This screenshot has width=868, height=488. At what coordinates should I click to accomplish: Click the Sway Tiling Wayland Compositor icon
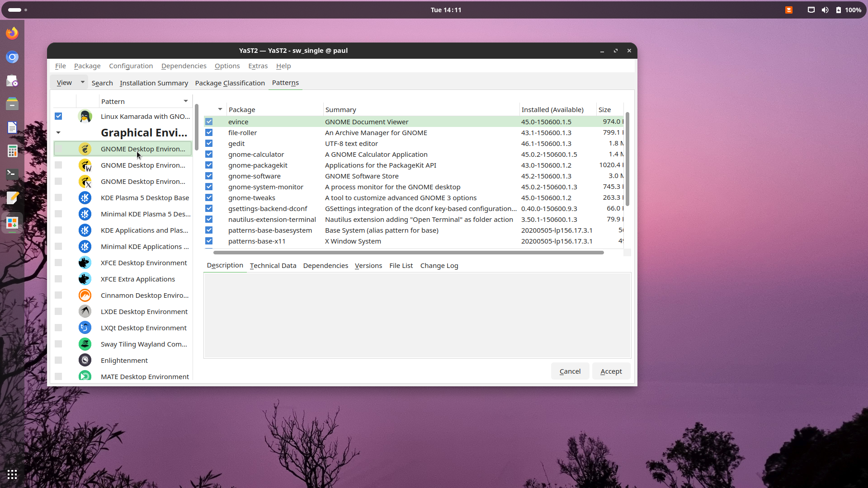click(x=85, y=344)
